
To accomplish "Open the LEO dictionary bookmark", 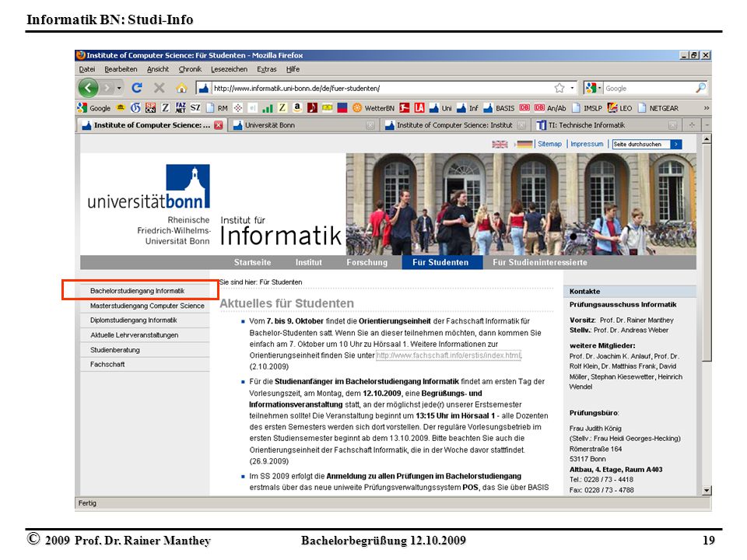I will point(620,108).
